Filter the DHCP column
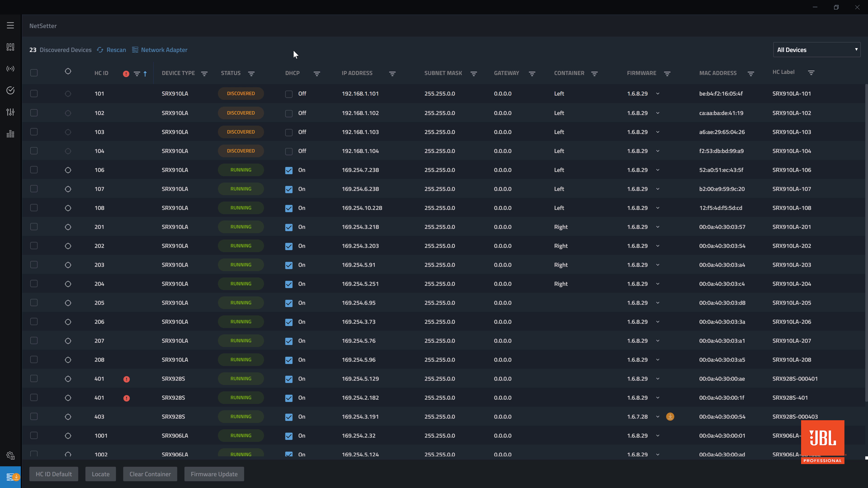The height and width of the screenshot is (488, 868). click(x=317, y=74)
